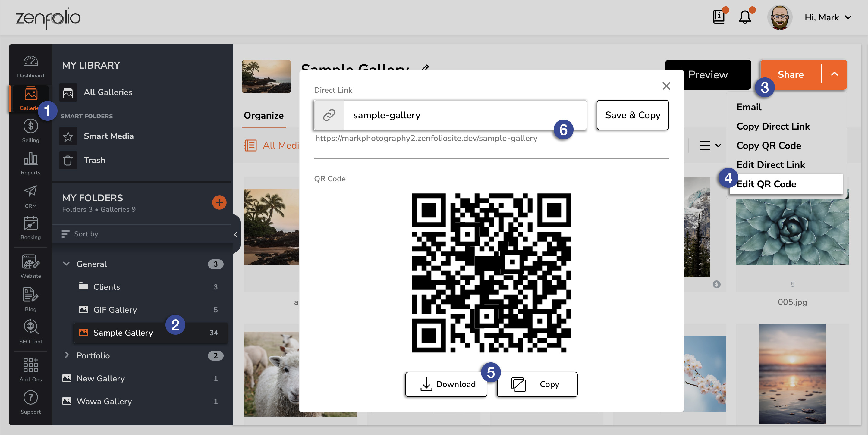Image resolution: width=868 pixels, height=435 pixels.
Task: Choose Email from the Share menu
Action: (x=749, y=107)
